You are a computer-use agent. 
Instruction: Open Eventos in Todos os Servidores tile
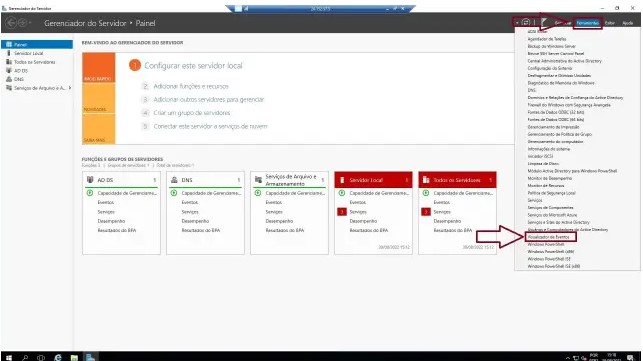tap(442, 202)
